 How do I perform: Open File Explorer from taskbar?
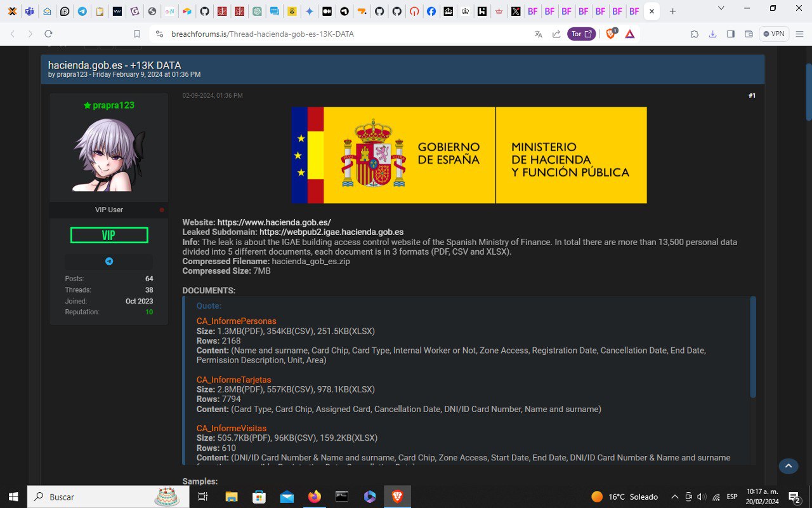232,497
